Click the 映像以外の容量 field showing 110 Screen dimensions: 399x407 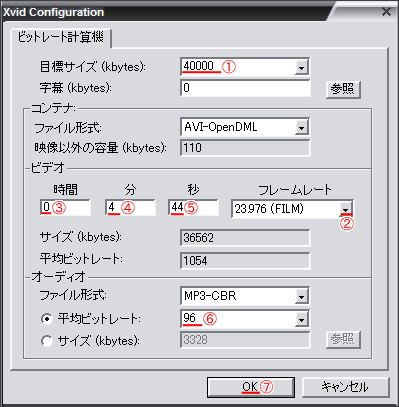point(245,148)
